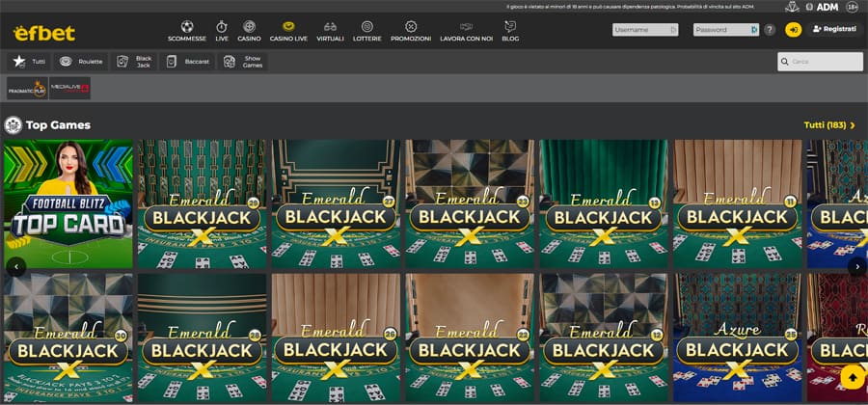Screen dimensions: 868x405
Task: Open the Registrati sign-up button
Action: [835, 29]
